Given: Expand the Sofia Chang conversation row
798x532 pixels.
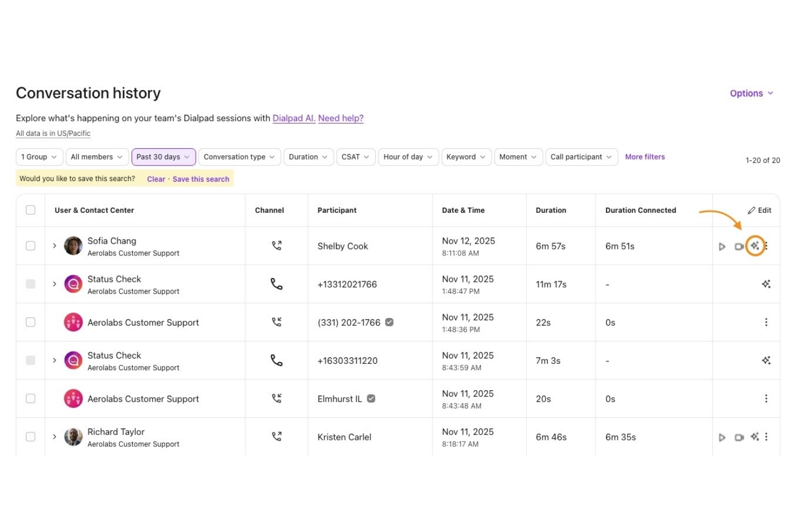Looking at the screenshot, I should click(54, 246).
